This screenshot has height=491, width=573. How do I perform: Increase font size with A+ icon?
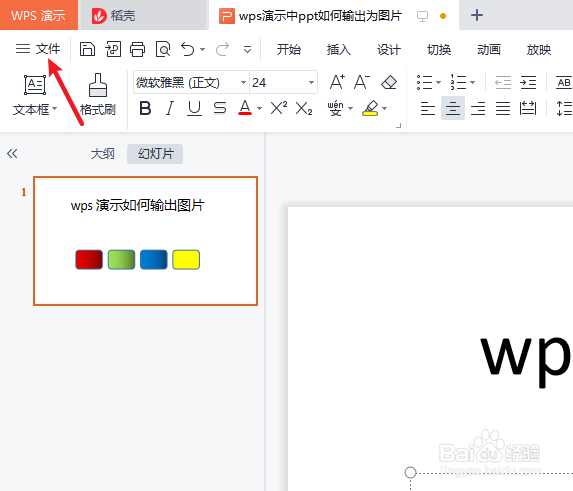click(337, 82)
